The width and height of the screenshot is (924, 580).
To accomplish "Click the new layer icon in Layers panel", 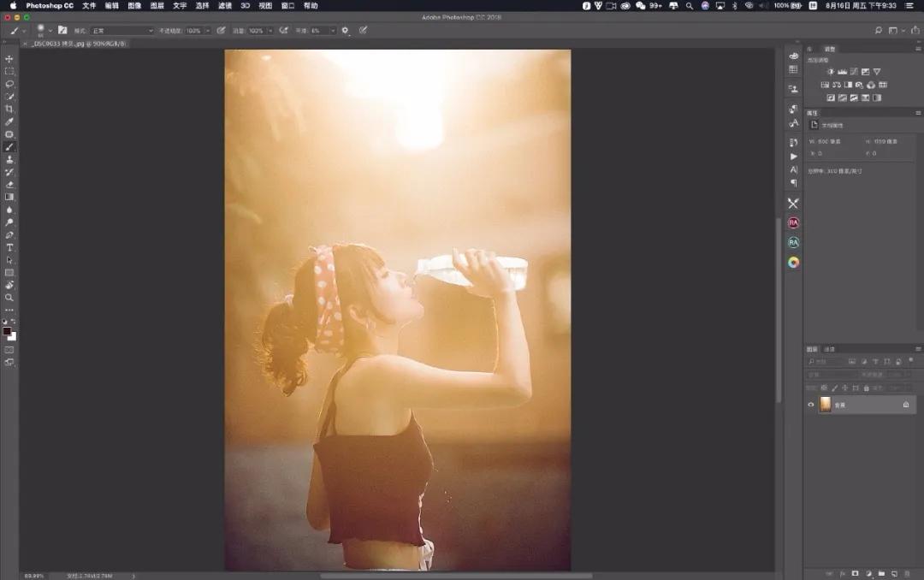I will [893, 573].
